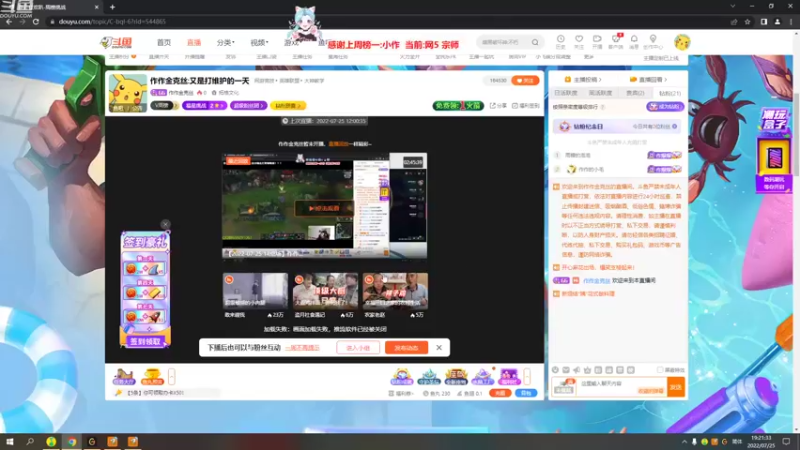Click the purple 成为钻粉 button

point(665,107)
